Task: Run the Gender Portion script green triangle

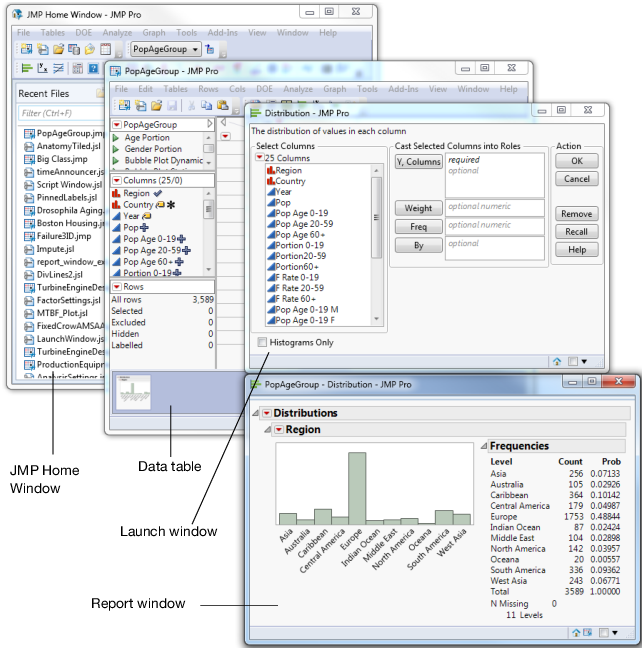Action: (x=116, y=149)
